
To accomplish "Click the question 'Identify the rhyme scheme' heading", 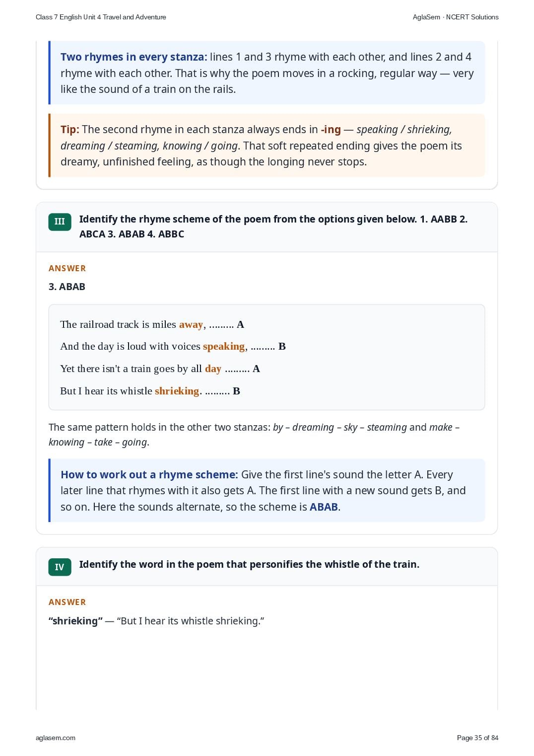I will coord(273,227).
